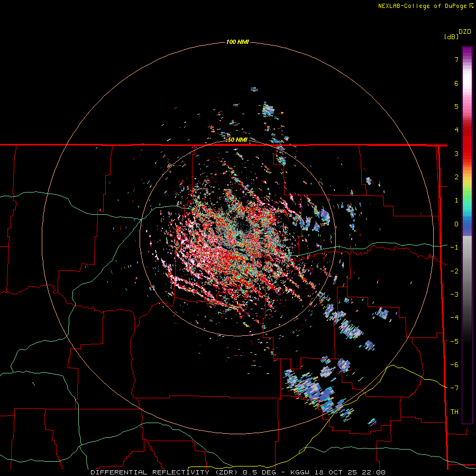Click the -1 dB scale label
This screenshot has width=476, height=476.
click(x=454, y=248)
